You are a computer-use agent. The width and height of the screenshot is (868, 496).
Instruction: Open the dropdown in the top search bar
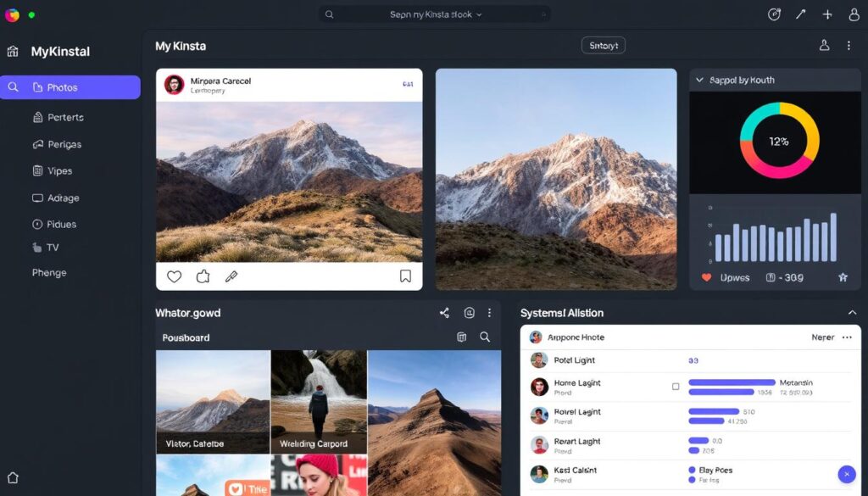click(479, 14)
